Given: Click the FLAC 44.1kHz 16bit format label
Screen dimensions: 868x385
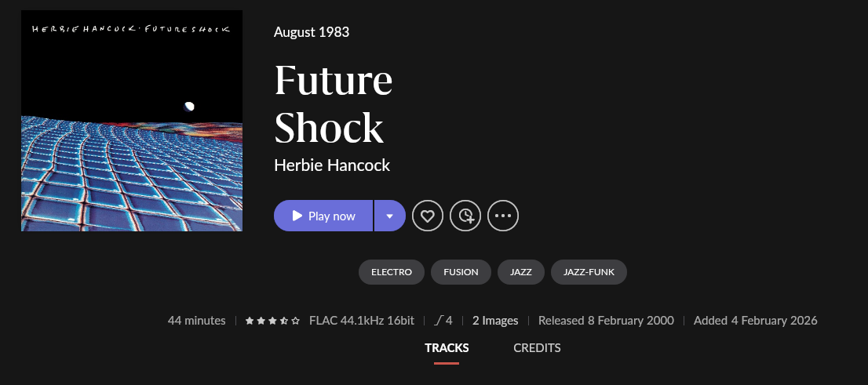Looking at the screenshot, I should (x=362, y=321).
